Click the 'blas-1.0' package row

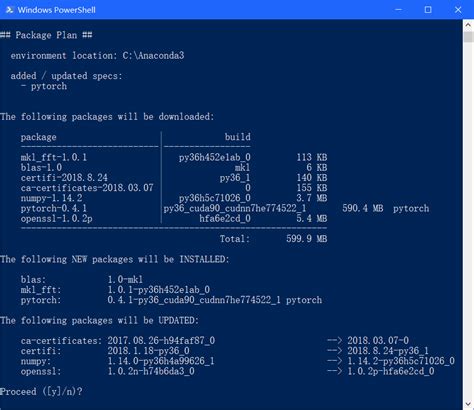coord(174,167)
